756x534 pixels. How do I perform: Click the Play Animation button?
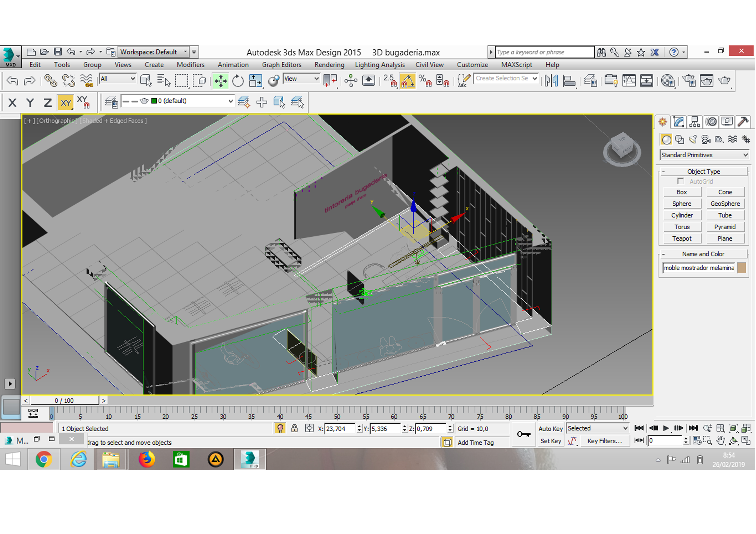(666, 428)
